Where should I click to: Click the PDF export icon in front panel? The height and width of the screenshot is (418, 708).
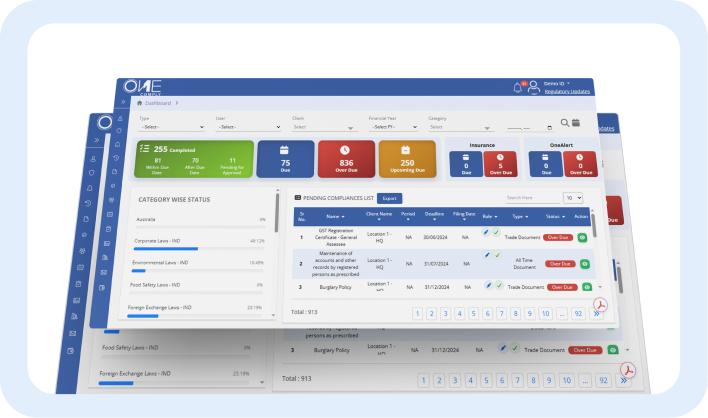[601, 305]
